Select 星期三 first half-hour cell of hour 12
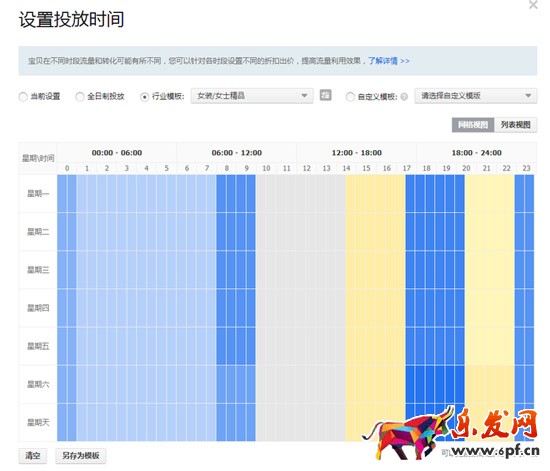Viewport: 550px width, 471px height. tap(301, 270)
